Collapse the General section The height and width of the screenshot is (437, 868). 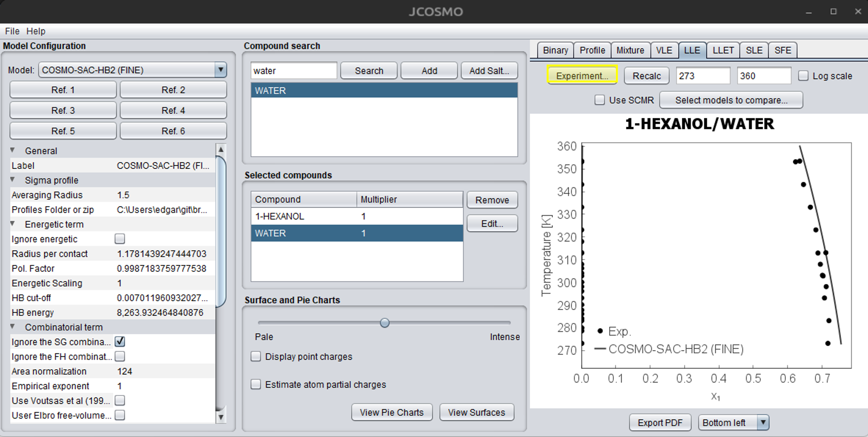click(x=12, y=150)
